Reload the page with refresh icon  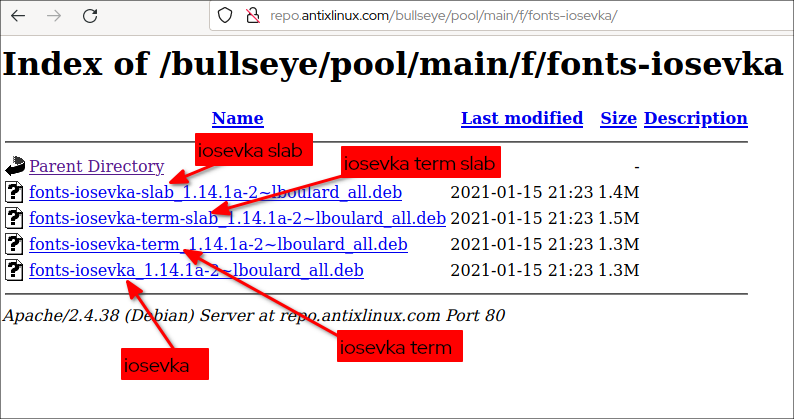click(90, 16)
